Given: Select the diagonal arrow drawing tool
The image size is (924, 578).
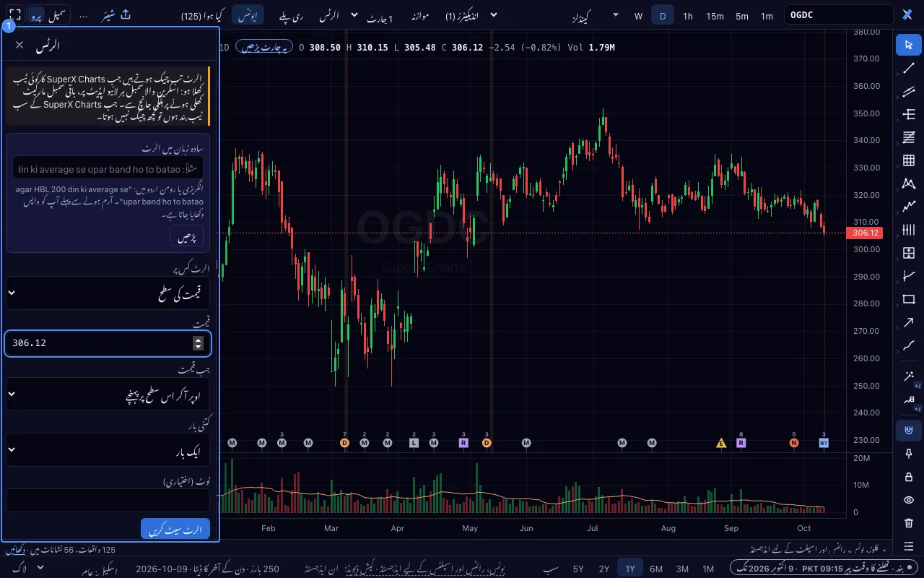Looking at the screenshot, I should [x=908, y=322].
